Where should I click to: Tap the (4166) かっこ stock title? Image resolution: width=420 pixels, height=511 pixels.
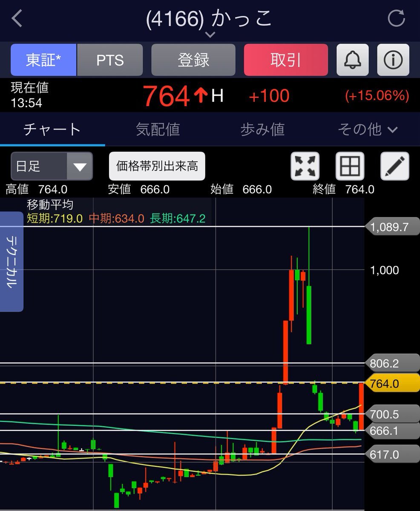(x=209, y=19)
